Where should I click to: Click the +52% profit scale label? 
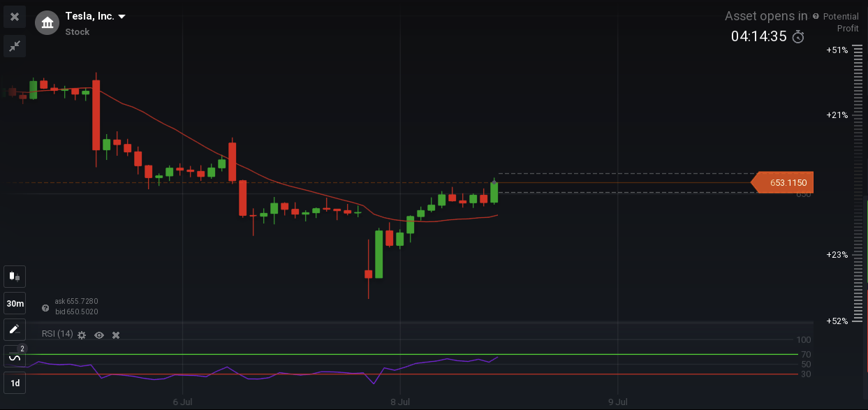pos(837,321)
